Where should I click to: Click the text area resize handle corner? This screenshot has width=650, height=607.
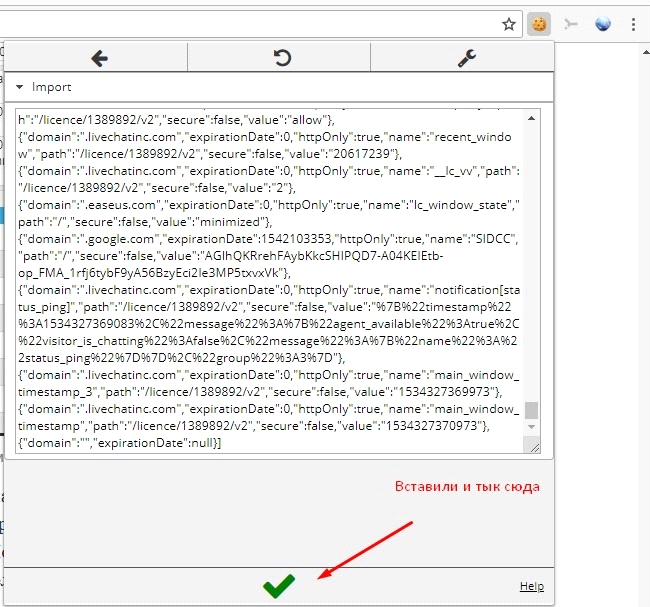click(x=532, y=446)
